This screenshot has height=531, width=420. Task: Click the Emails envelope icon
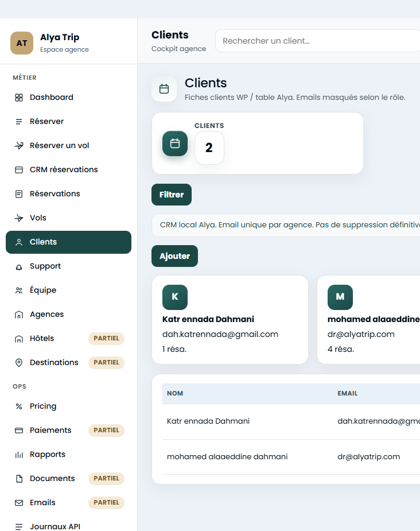pyautogui.click(x=19, y=503)
